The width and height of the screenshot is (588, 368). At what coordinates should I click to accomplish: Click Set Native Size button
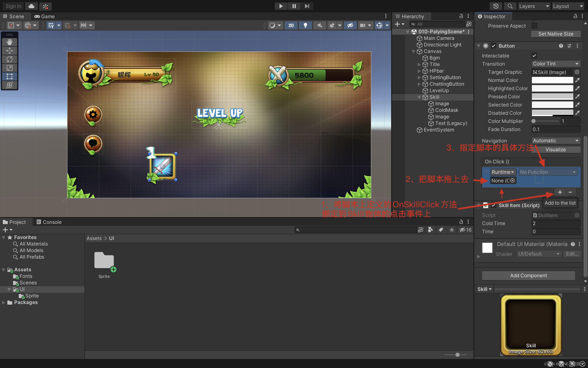(x=556, y=34)
